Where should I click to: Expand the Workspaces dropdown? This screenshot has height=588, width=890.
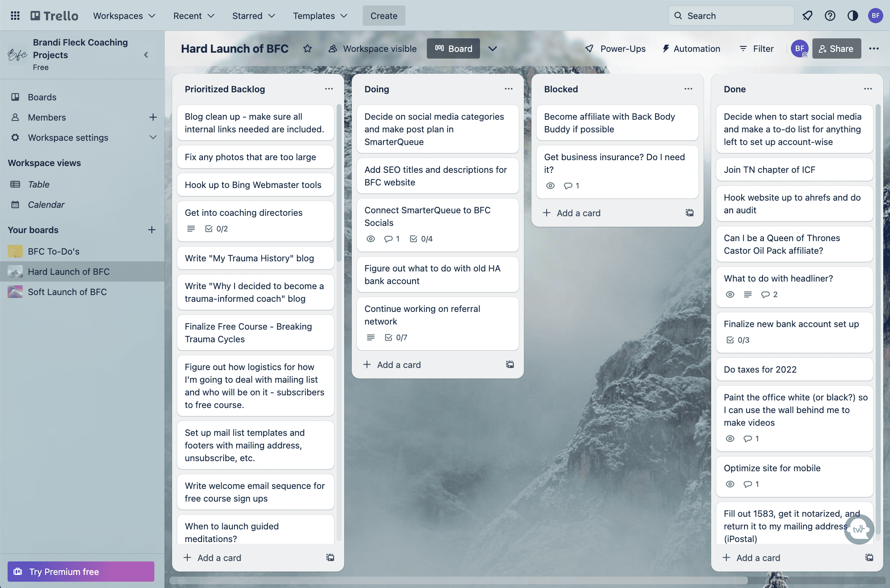(x=124, y=16)
